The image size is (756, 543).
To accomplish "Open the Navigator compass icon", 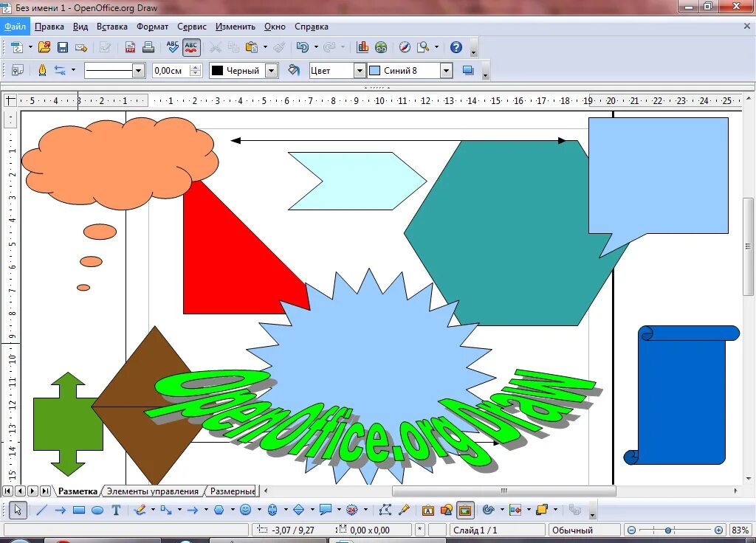I will [x=405, y=47].
